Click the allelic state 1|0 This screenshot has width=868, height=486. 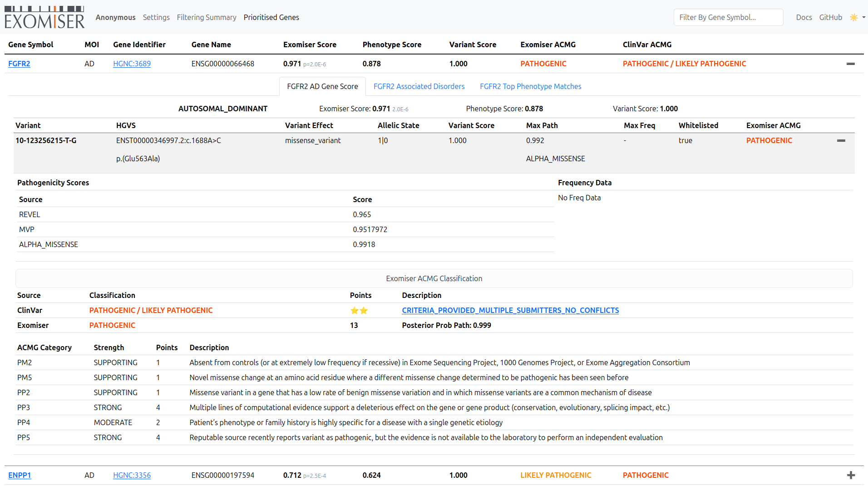pos(383,140)
